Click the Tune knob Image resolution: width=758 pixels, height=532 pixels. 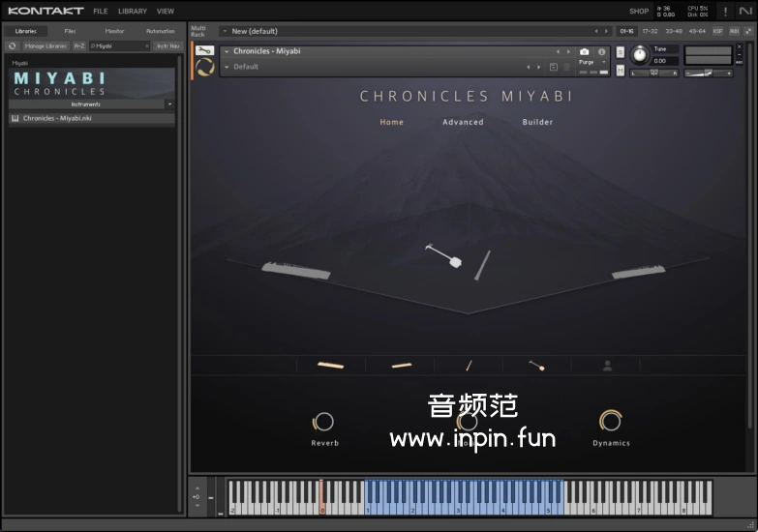click(x=640, y=54)
